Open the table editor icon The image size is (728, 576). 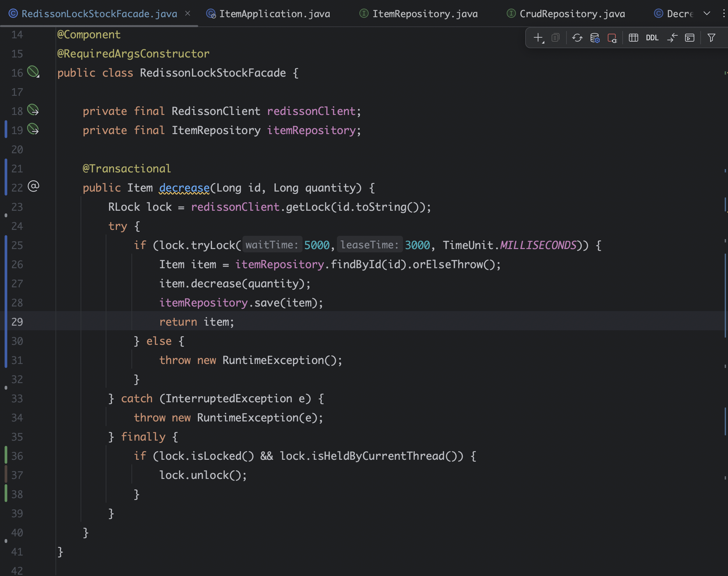click(x=633, y=38)
